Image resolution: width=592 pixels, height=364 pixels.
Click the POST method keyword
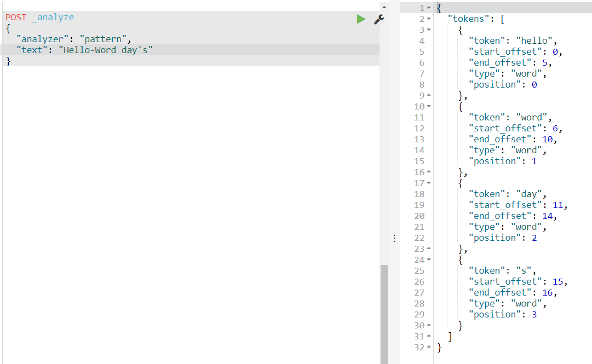pos(16,18)
